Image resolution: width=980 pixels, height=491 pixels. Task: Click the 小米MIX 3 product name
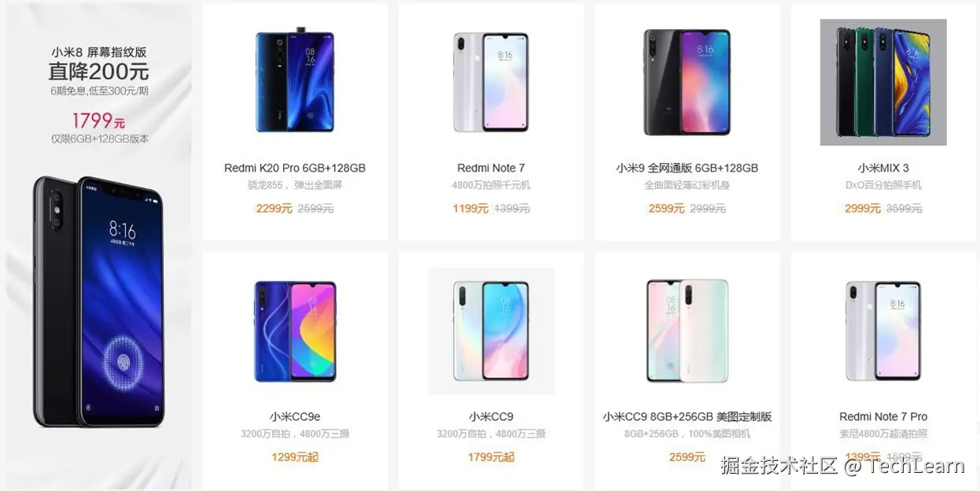(883, 168)
